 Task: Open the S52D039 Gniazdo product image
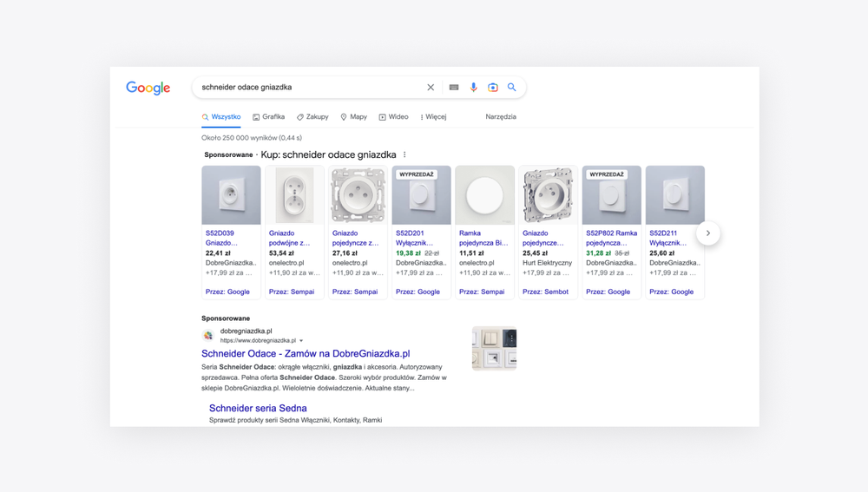pos(231,195)
